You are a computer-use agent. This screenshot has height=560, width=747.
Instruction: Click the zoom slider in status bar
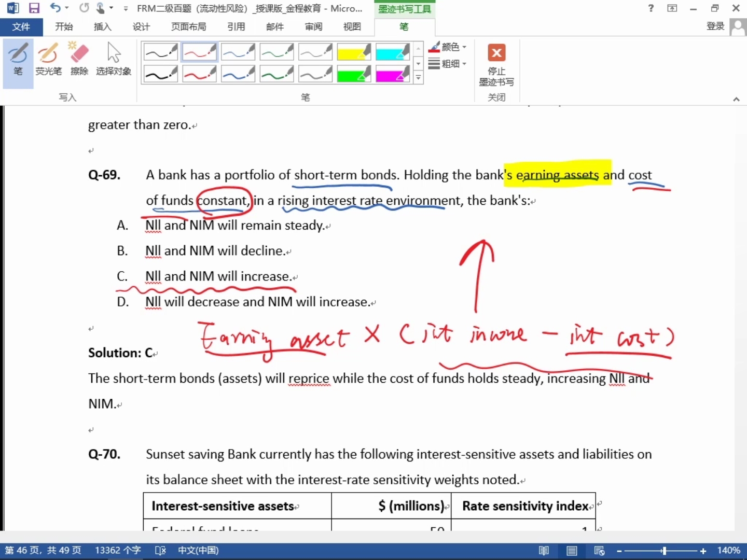663,551
